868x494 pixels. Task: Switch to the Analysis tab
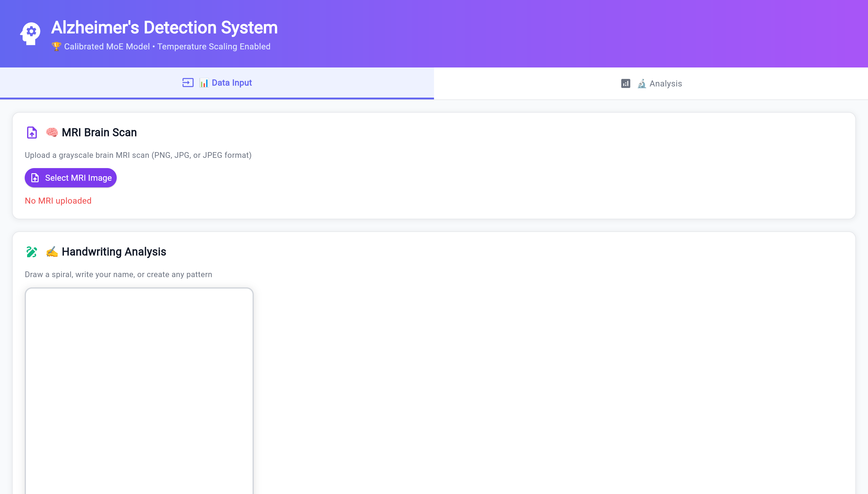pyautogui.click(x=651, y=83)
